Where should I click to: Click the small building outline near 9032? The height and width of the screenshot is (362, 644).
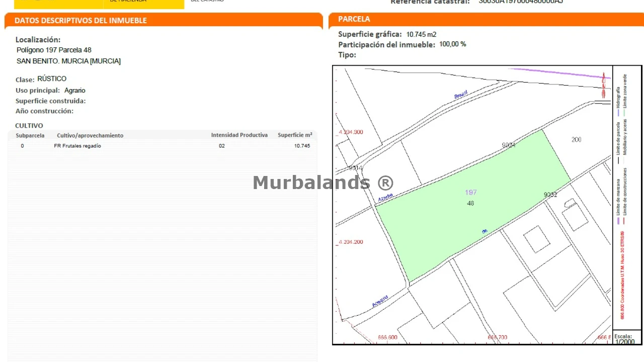(570, 204)
